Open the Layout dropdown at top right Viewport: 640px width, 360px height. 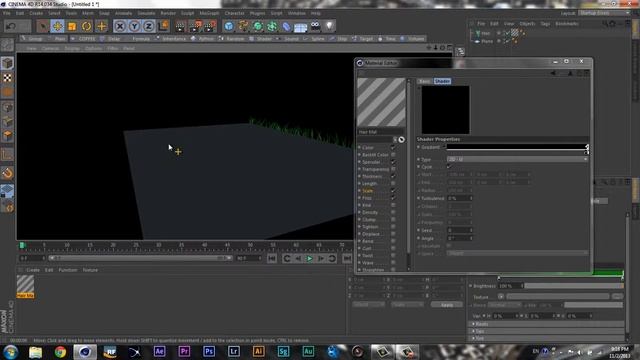point(604,13)
